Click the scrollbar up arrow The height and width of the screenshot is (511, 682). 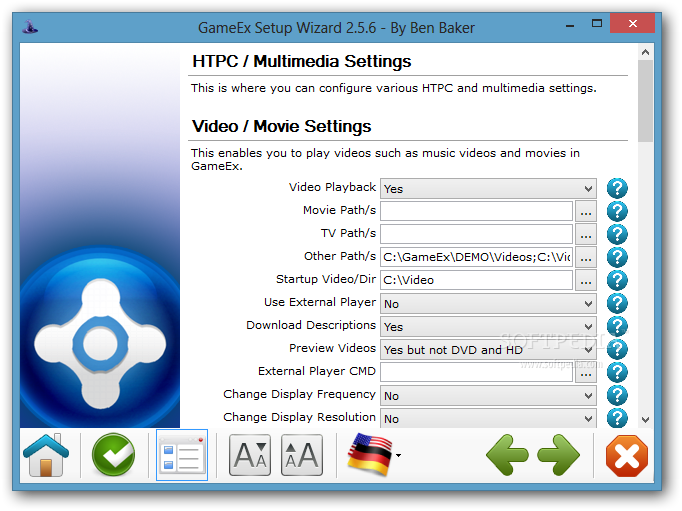pyautogui.click(x=645, y=52)
